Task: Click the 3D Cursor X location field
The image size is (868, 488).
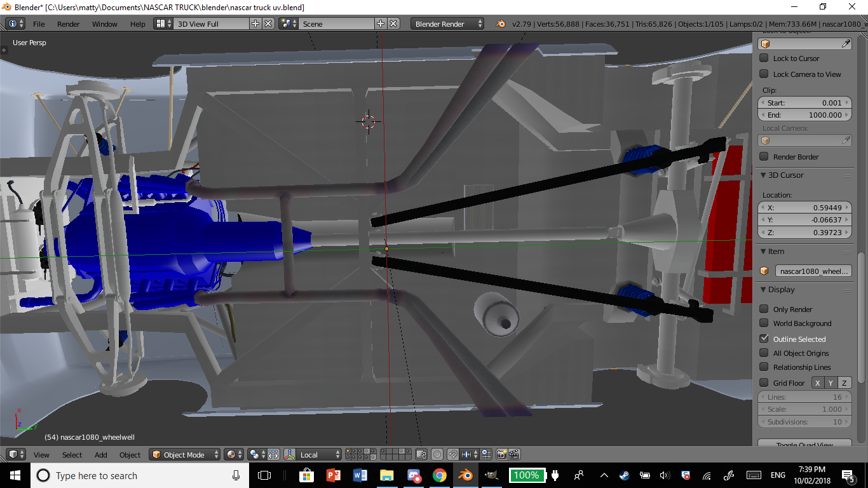Action: (805, 207)
